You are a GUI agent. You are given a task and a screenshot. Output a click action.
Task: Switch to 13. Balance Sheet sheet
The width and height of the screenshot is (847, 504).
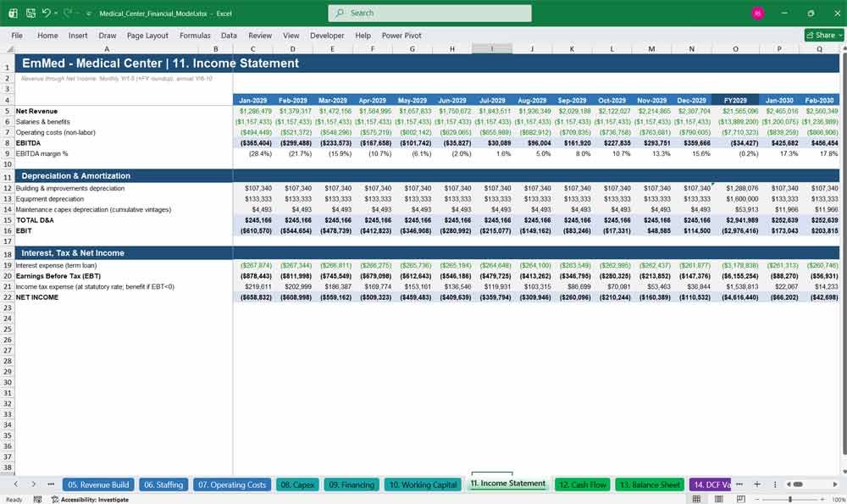tap(650, 485)
